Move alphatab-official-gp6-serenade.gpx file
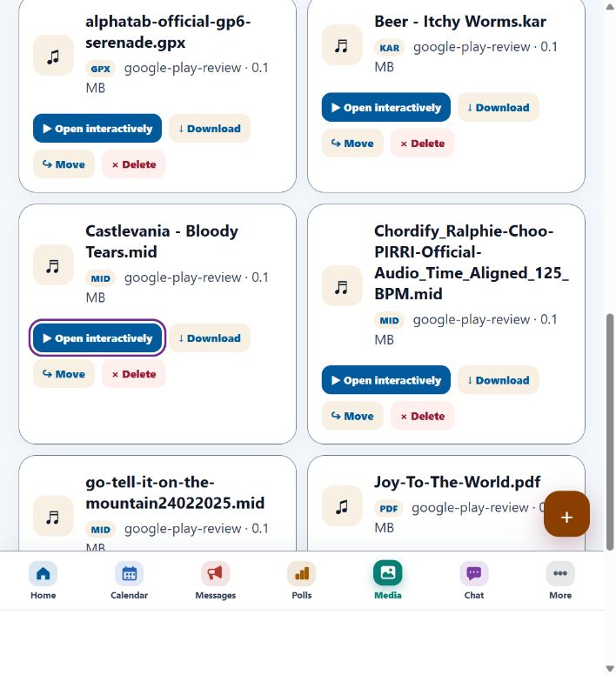616x675 pixels. pyautogui.click(x=64, y=164)
